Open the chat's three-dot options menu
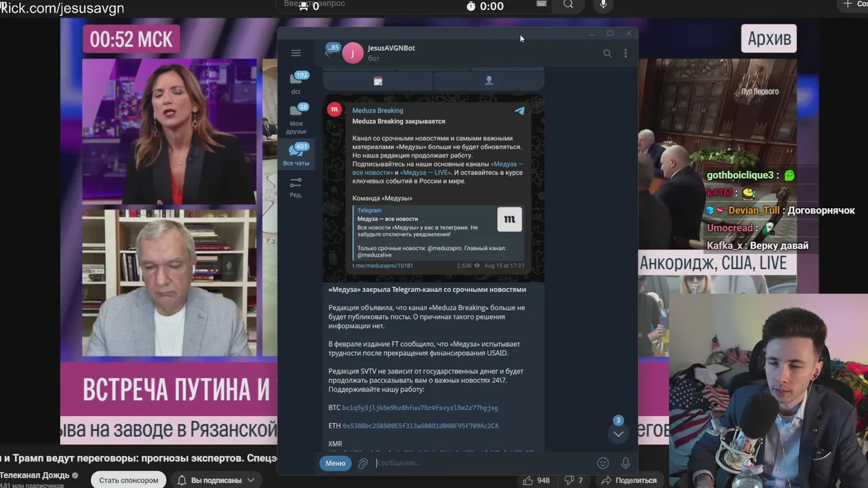 click(x=625, y=54)
